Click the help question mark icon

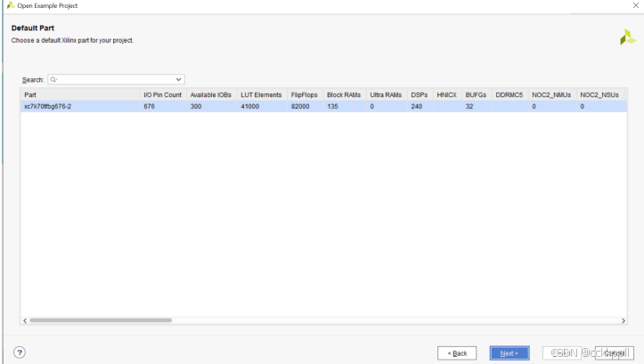pos(20,352)
